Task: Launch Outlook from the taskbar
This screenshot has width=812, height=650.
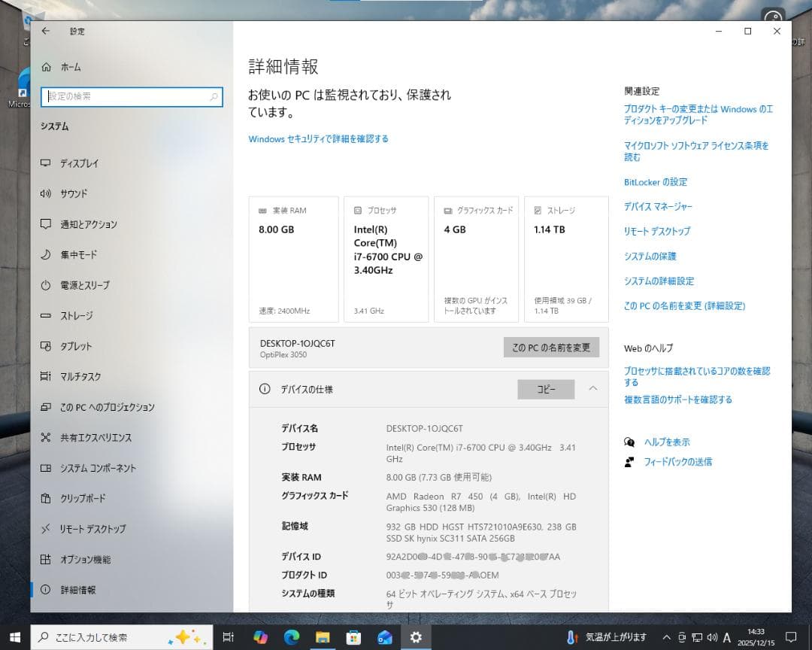Action: 384,637
